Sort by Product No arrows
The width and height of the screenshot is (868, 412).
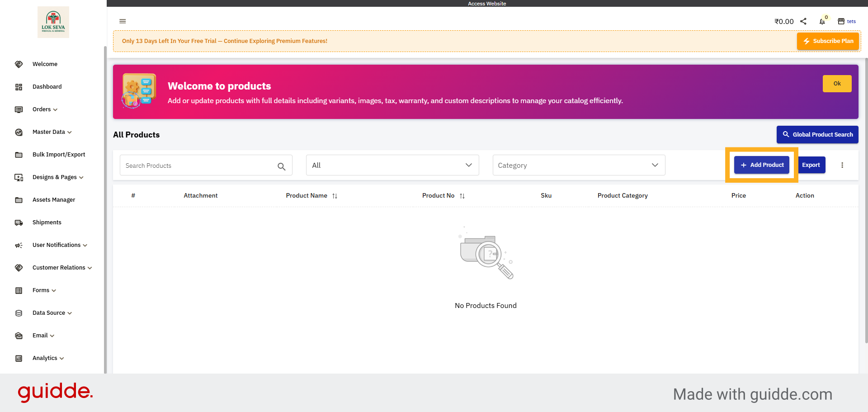pos(462,196)
